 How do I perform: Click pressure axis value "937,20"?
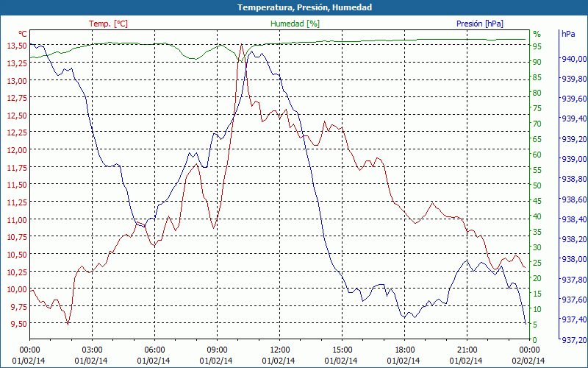pyautogui.click(x=574, y=340)
